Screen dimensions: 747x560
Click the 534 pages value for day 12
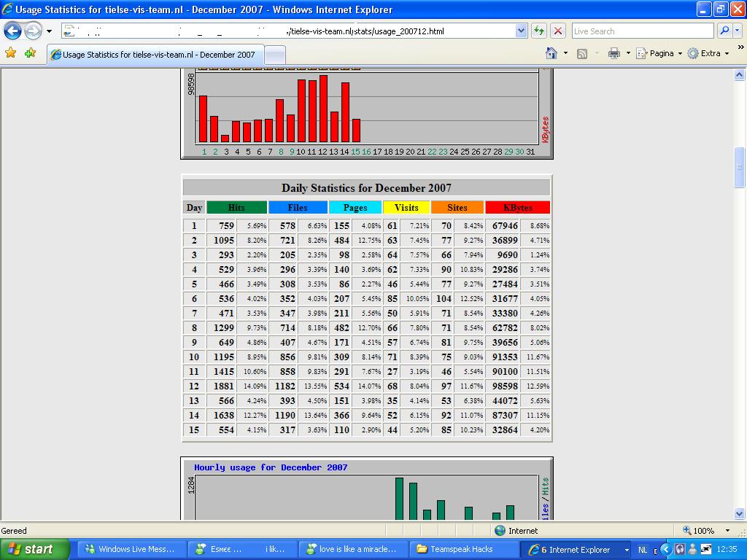(340, 386)
